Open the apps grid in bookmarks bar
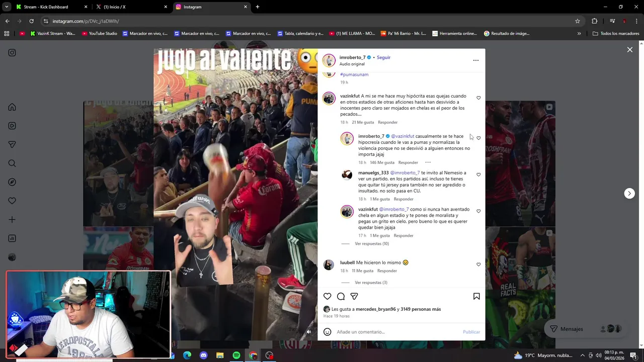 click(7, 34)
